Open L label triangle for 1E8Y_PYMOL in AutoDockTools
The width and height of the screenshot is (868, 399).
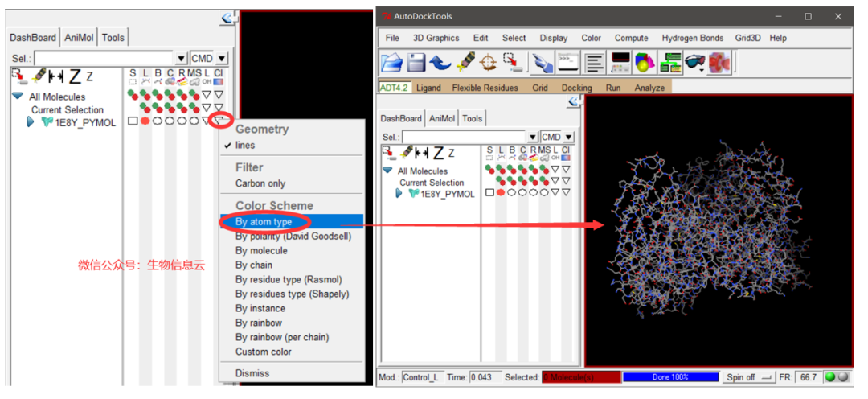click(555, 193)
